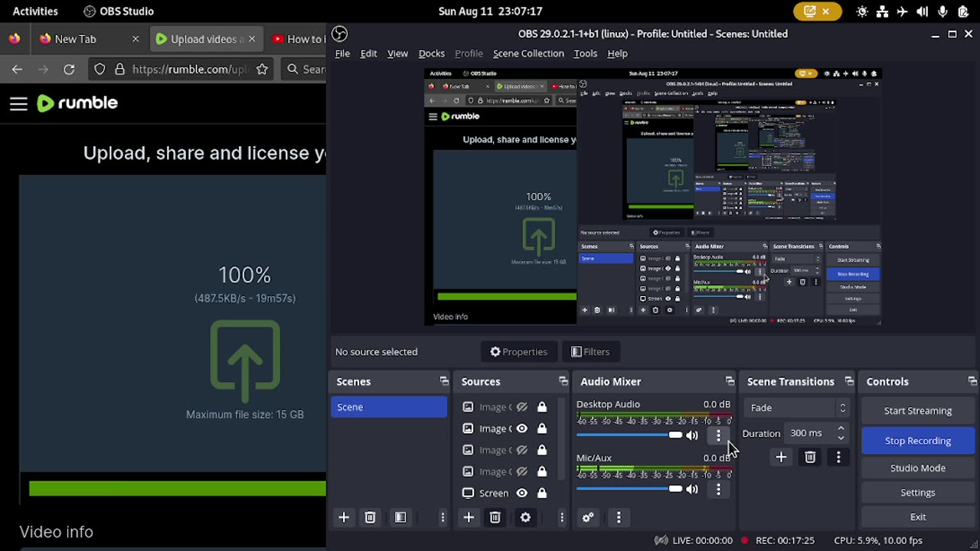Remove selected source with trash icon
Image resolution: width=980 pixels, height=551 pixels.
495,517
